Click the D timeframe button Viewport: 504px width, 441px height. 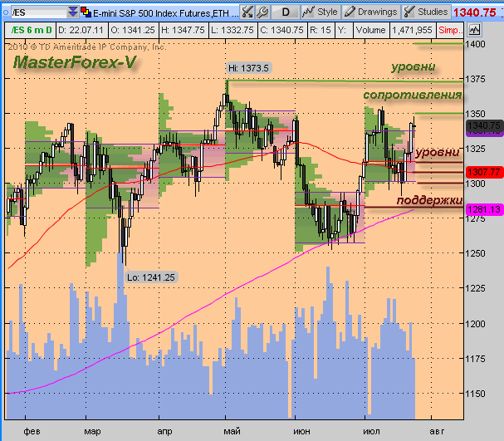point(286,12)
